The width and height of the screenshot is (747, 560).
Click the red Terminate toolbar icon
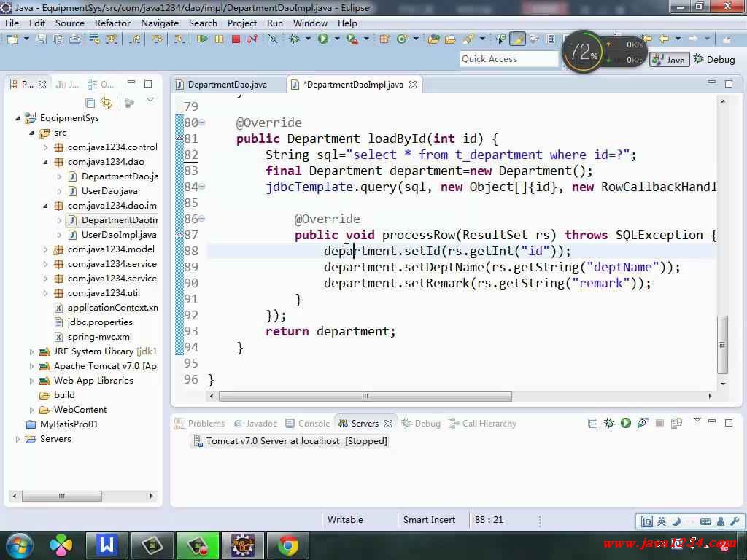236,39
